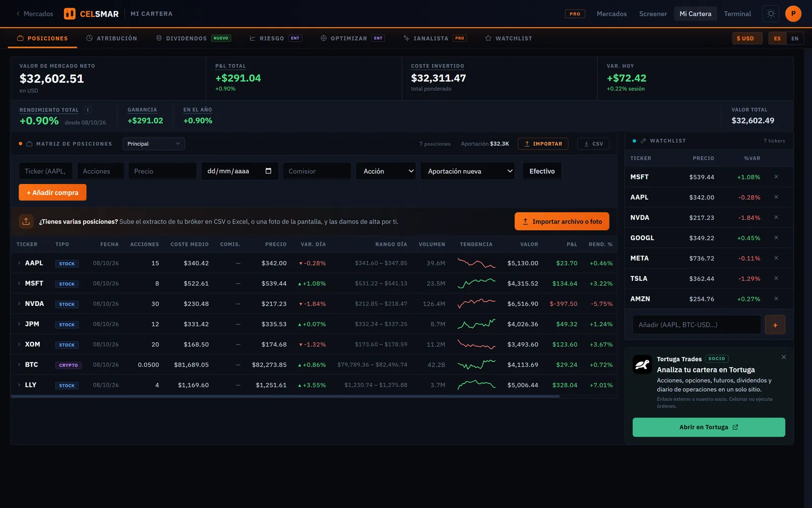The height and width of the screenshot is (508, 812).
Task: Remove AMZN from the watchlist
Action: (776, 299)
